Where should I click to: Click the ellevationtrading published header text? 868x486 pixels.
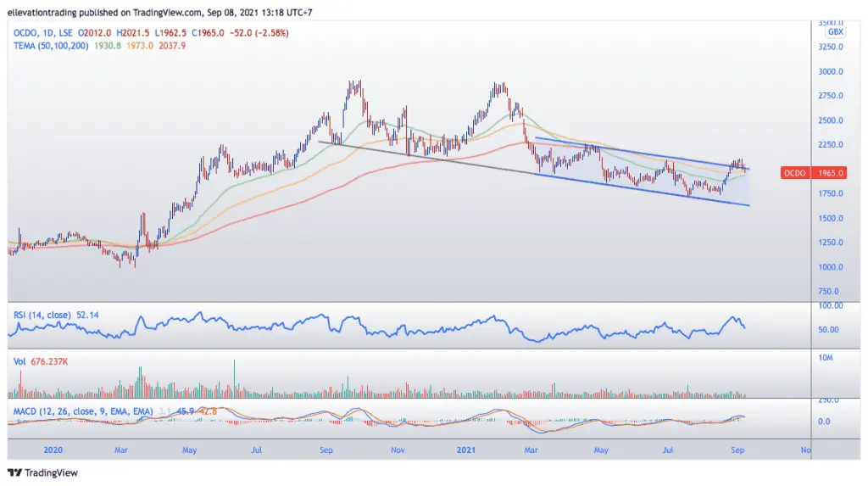click(159, 12)
